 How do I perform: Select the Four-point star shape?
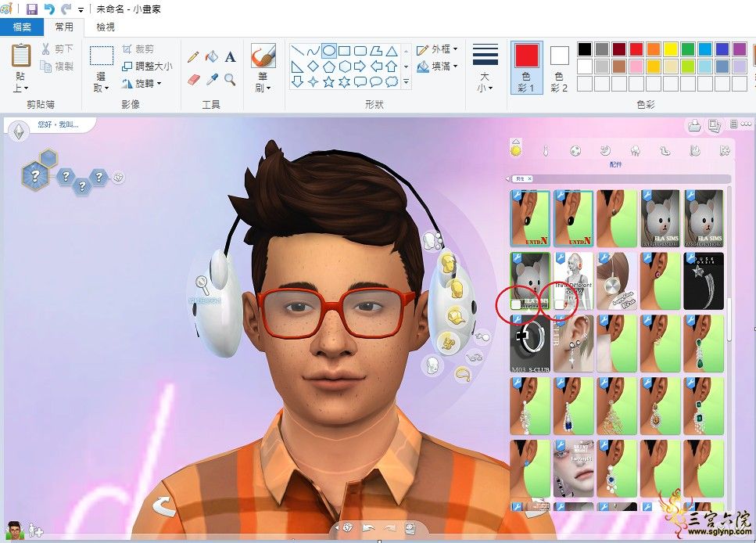pyautogui.click(x=314, y=81)
